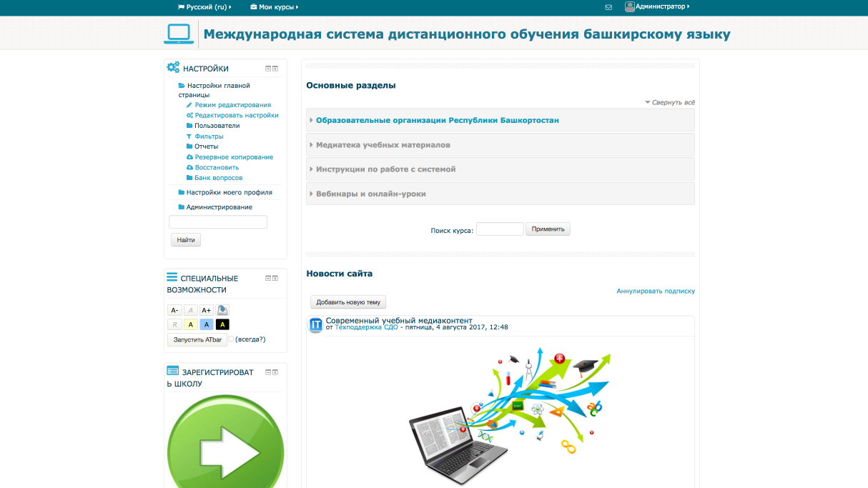Open the Мои курсы menu
This screenshot has height=488, width=868.
click(275, 7)
